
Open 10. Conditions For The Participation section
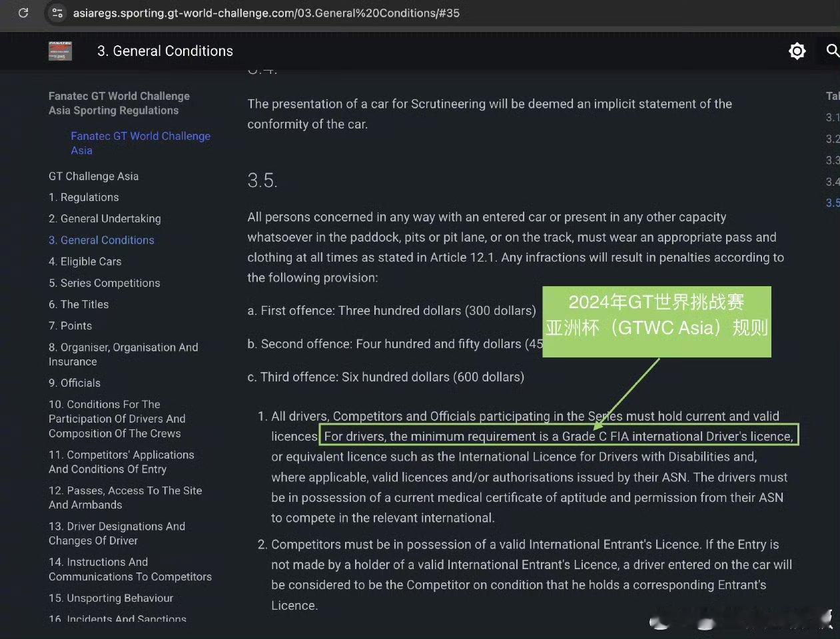pos(117,419)
